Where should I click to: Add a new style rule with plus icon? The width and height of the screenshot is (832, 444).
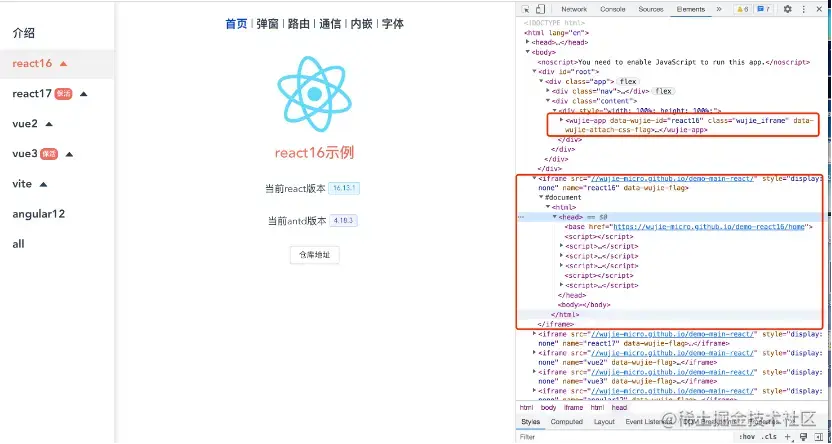788,437
